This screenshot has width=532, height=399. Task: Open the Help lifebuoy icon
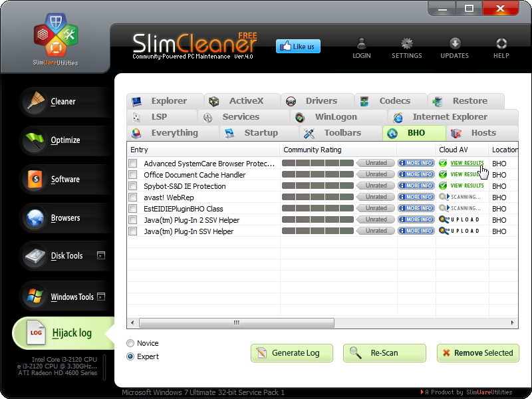point(501,44)
